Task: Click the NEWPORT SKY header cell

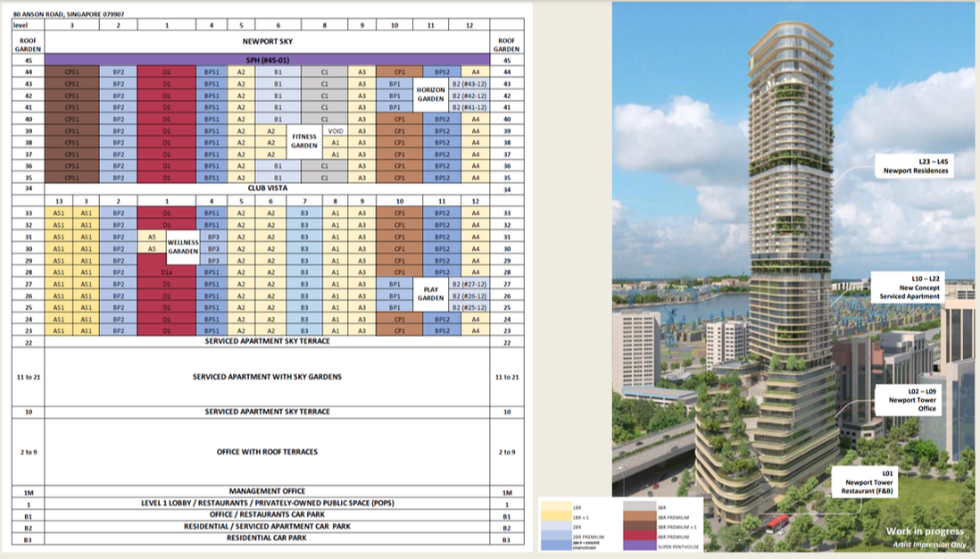Action: (x=267, y=42)
